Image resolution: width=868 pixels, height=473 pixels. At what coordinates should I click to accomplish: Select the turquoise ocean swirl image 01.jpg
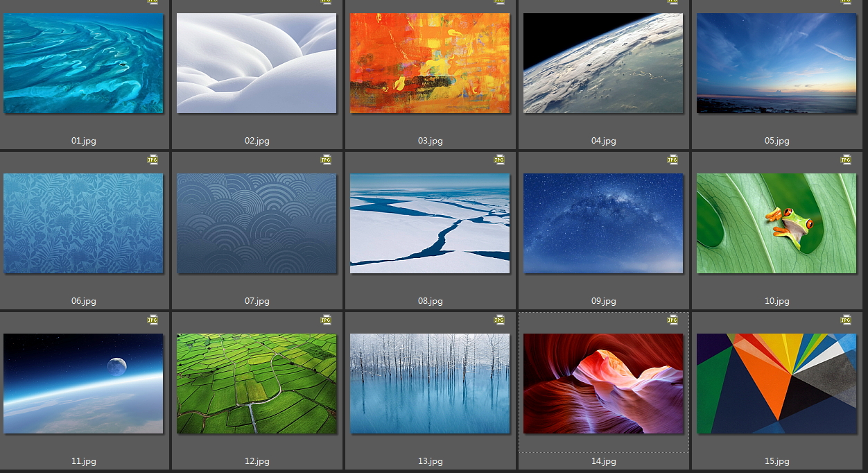[x=83, y=63]
